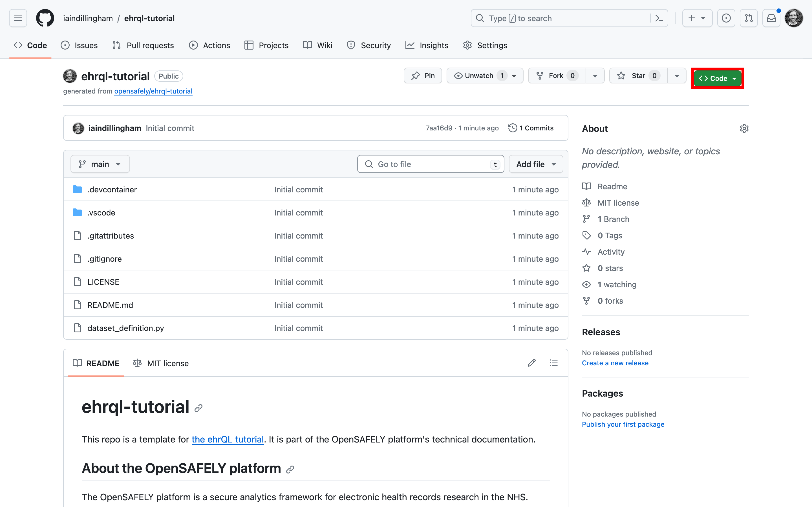The width and height of the screenshot is (812, 507).
Task: Click the README edit pencil button
Action: click(x=531, y=363)
